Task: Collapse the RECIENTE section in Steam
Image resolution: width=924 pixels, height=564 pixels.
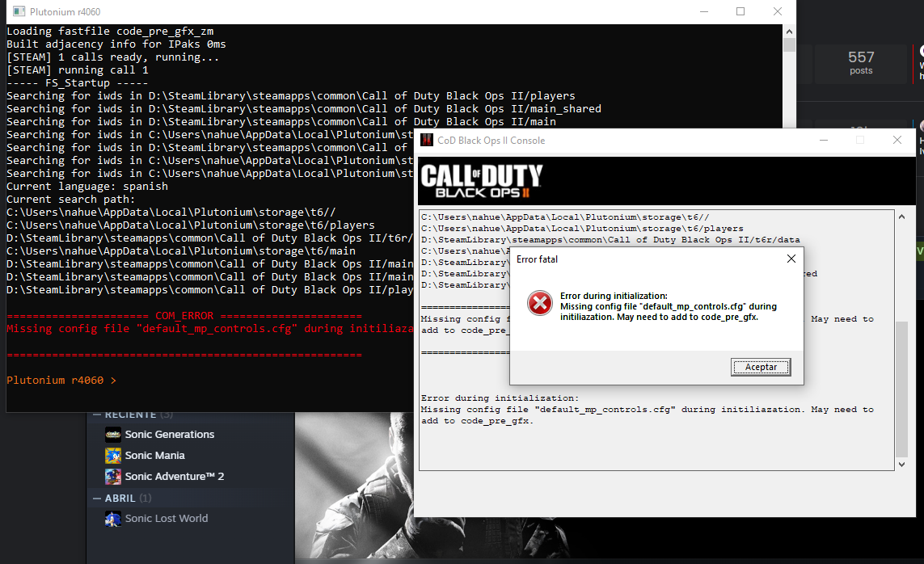Action: point(97,415)
